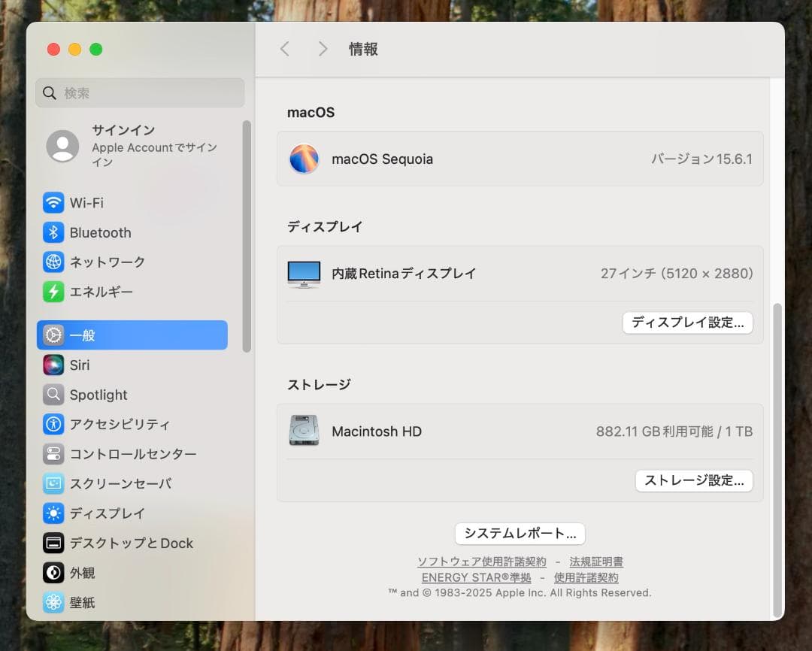Select the エネルギー (Energy) lightning icon

(53, 292)
